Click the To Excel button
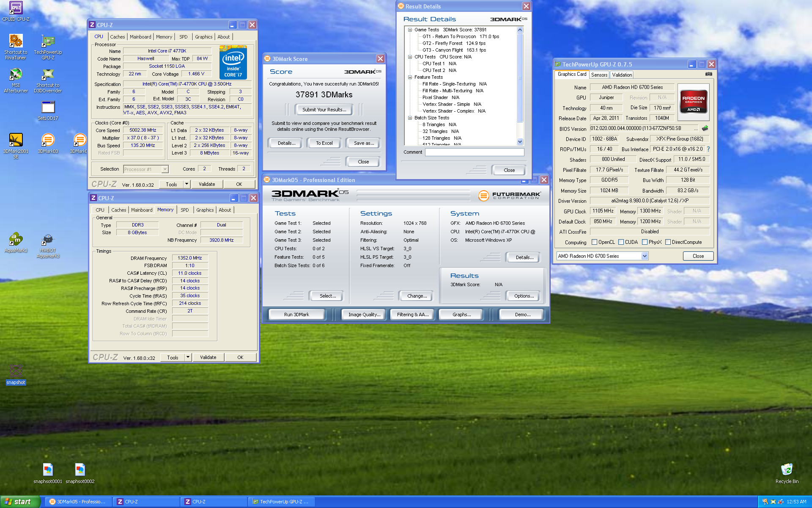 coord(324,143)
